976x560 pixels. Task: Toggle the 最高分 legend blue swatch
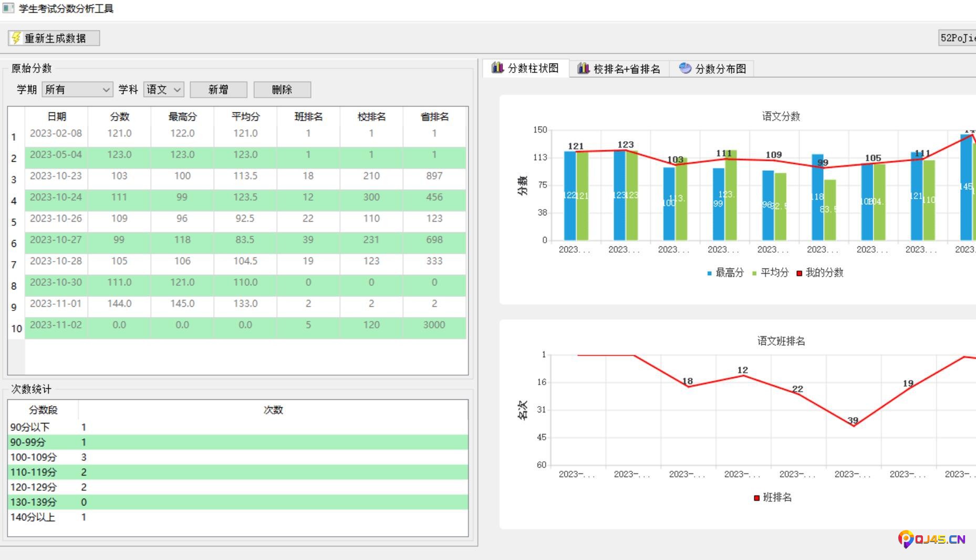[x=710, y=273]
